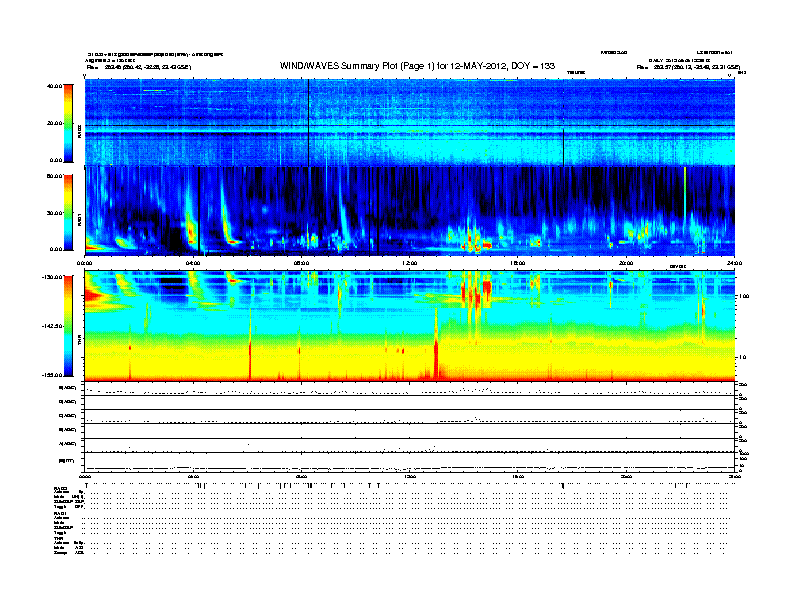Select the -142.50 color scale label
The width and height of the screenshot is (792, 612).
(52, 326)
